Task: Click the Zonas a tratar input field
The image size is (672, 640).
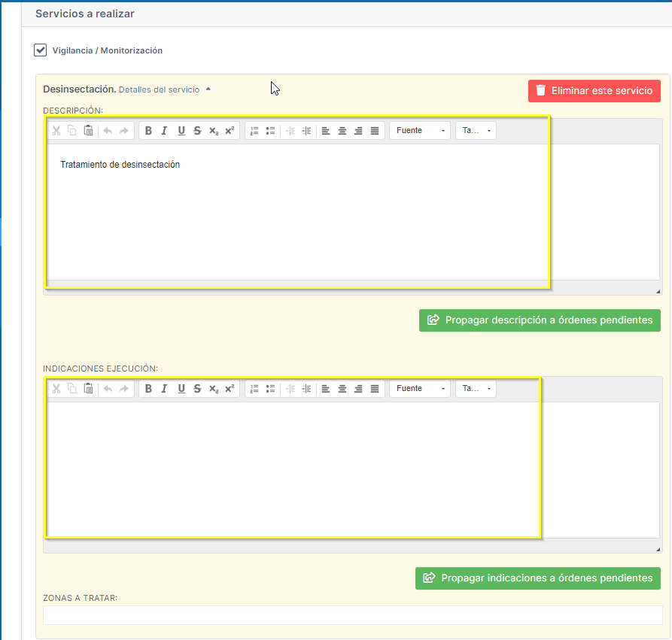Action: pos(352,615)
